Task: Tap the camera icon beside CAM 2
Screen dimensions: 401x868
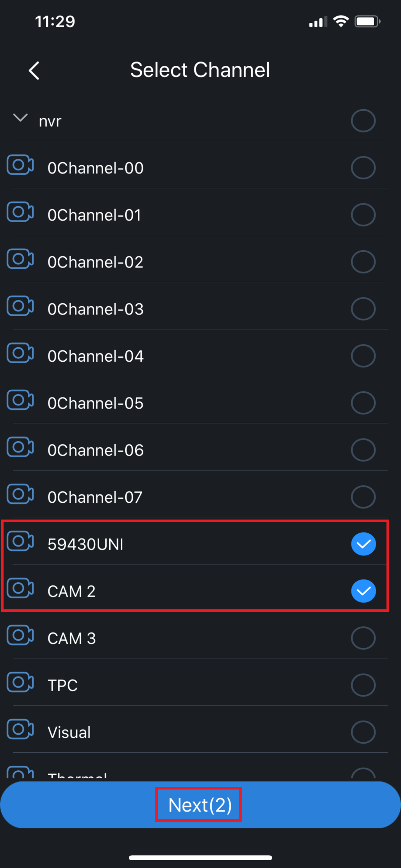Action: pyautogui.click(x=20, y=588)
